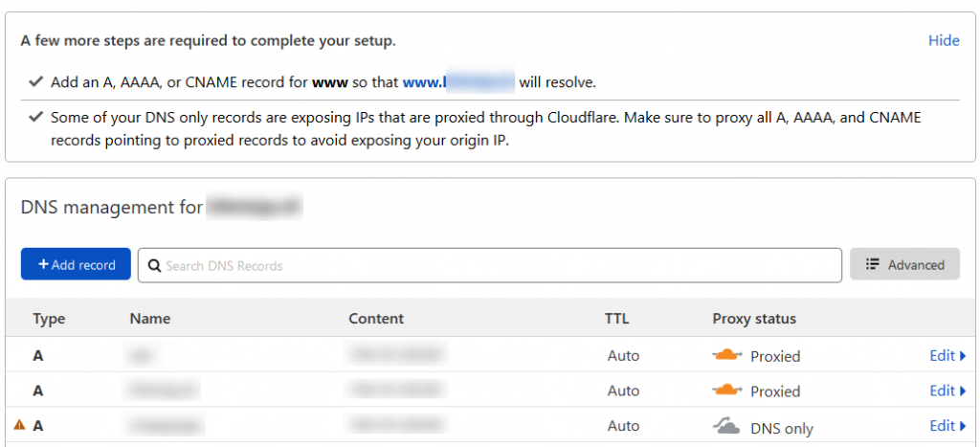The width and height of the screenshot is (980, 447).
Task: Click the list icon on Advanced button
Action: (x=872, y=264)
